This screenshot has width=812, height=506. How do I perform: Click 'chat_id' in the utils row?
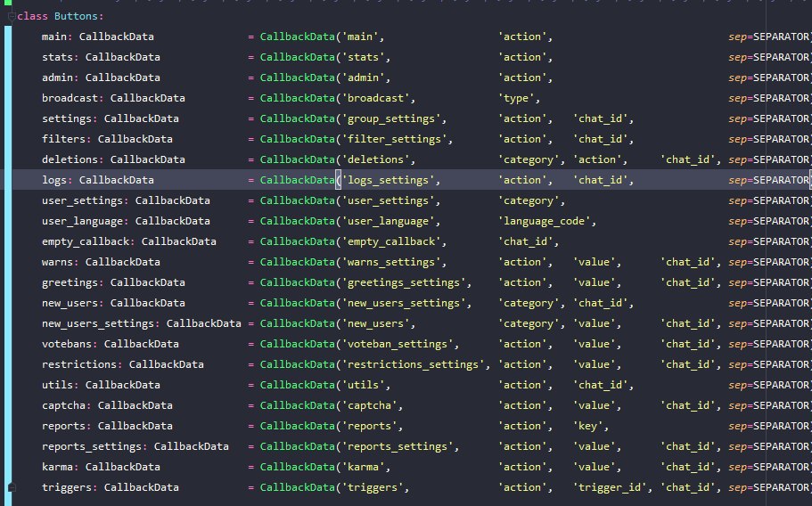600,385
